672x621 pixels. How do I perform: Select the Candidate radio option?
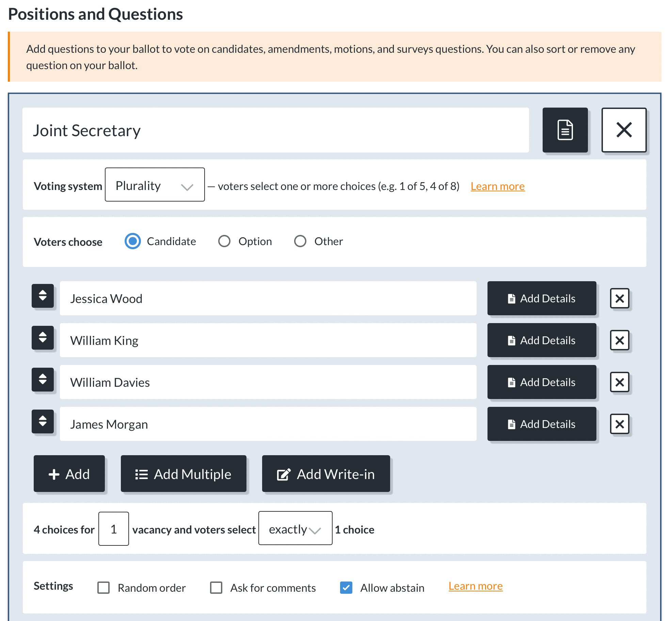[132, 241]
